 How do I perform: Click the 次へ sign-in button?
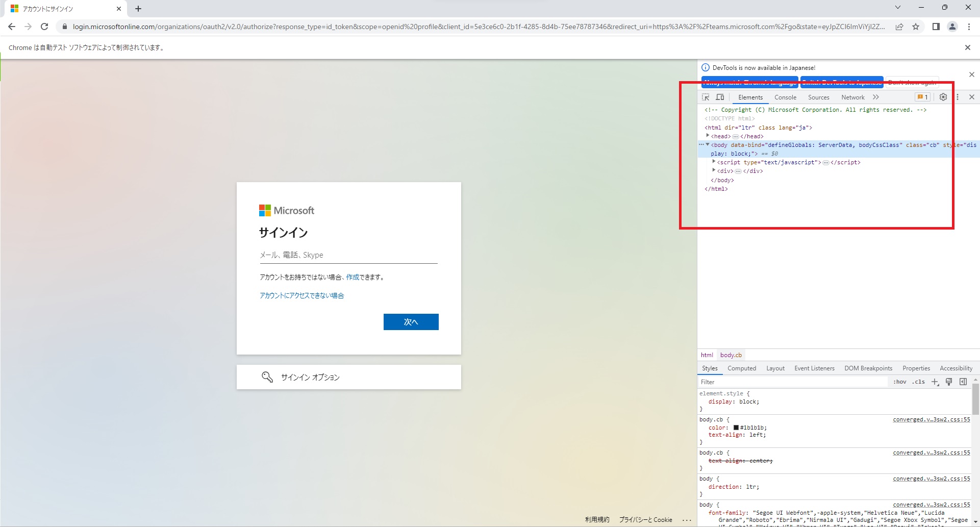[x=411, y=322]
